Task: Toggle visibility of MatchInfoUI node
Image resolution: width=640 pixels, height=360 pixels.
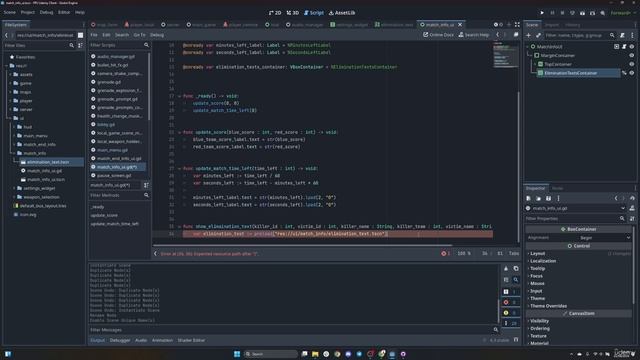Action: [632, 47]
